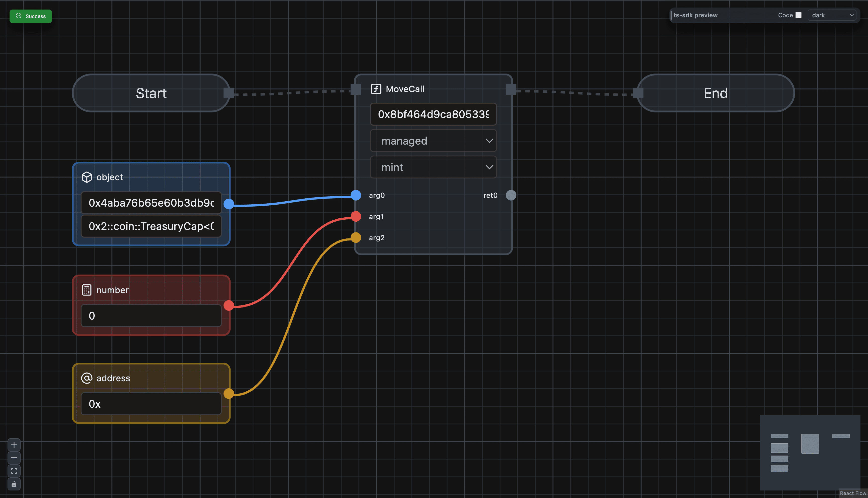Click the address node at-sign icon
Viewport: 868px width, 498px height.
tap(87, 378)
